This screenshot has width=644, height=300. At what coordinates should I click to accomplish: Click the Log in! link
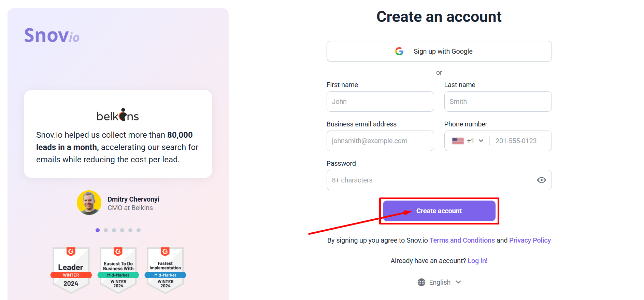[477, 260]
